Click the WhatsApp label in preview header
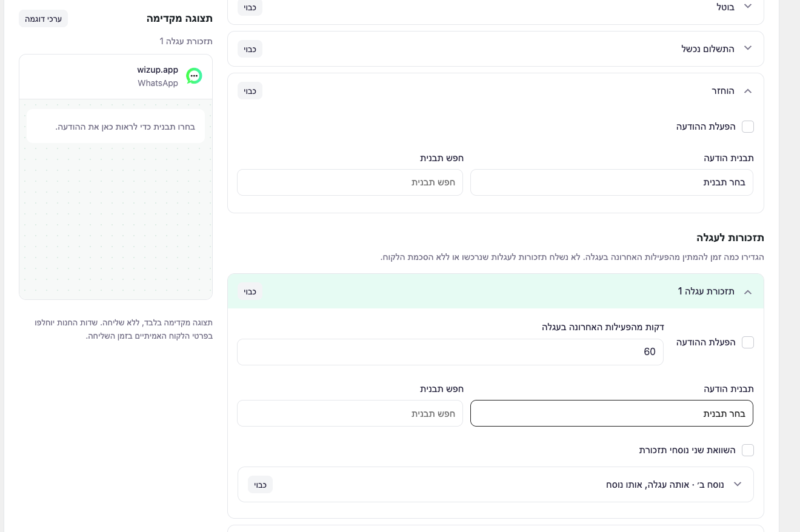 click(158, 83)
